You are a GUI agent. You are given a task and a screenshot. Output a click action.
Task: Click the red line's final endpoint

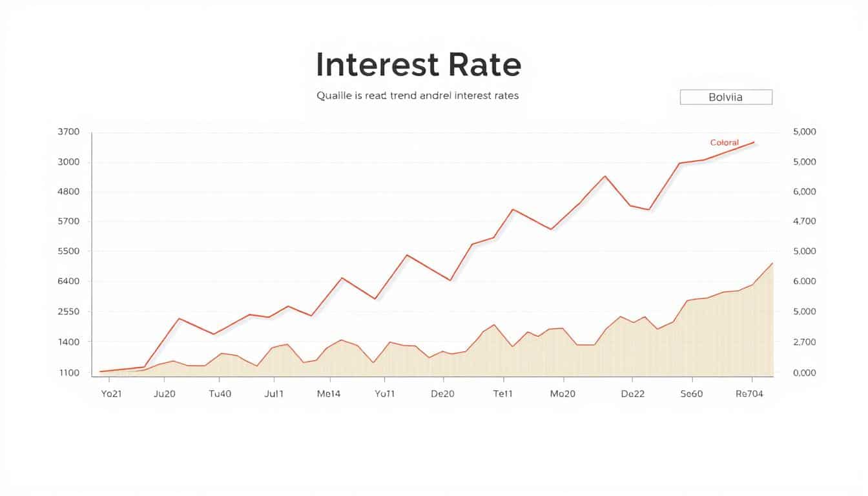tap(754, 142)
